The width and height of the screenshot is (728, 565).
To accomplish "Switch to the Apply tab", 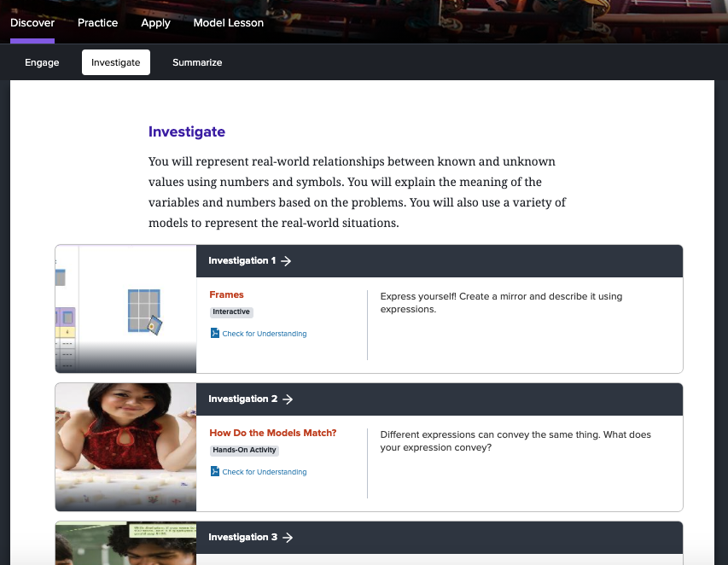I will tap(155, 23).
